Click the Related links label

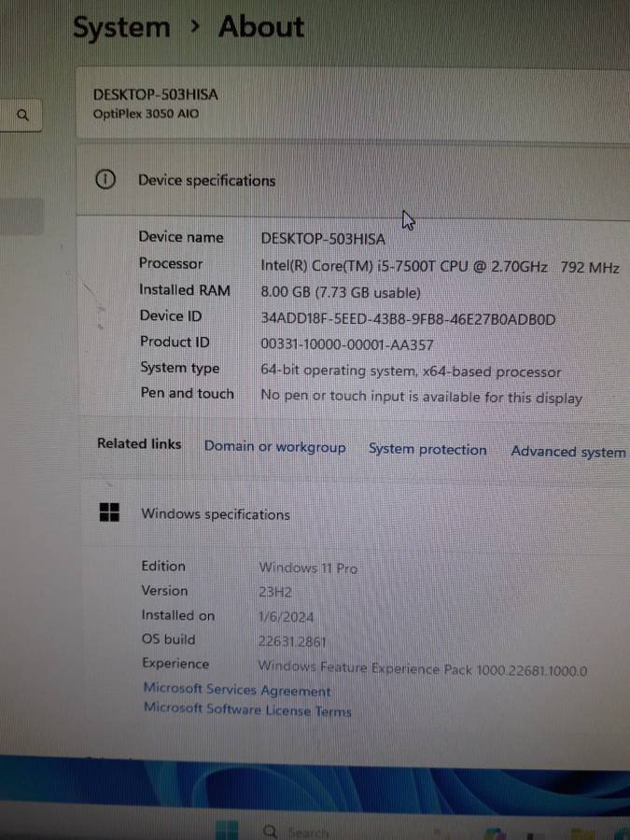coord(139,443)
